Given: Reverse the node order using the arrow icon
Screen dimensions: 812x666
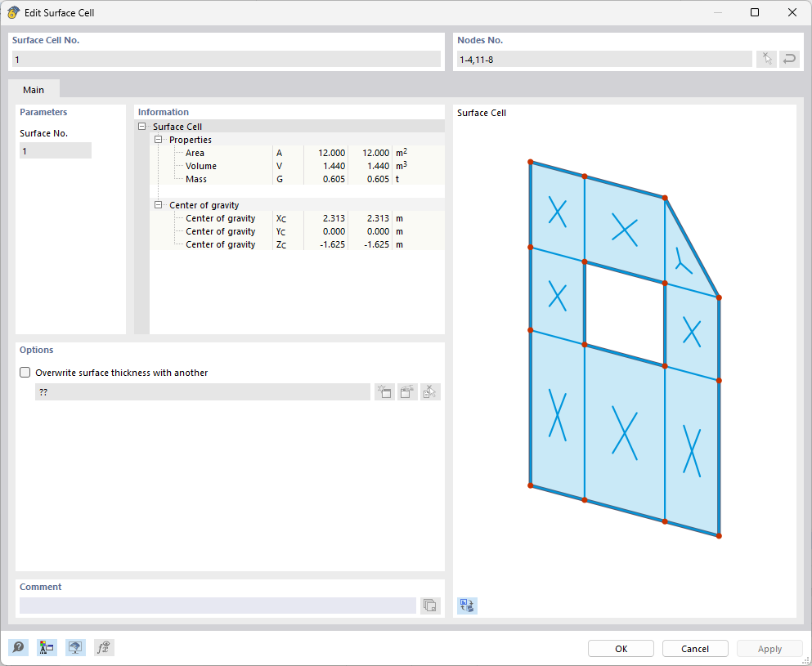Looking at the screenshot, I should [x=788, y=58].
